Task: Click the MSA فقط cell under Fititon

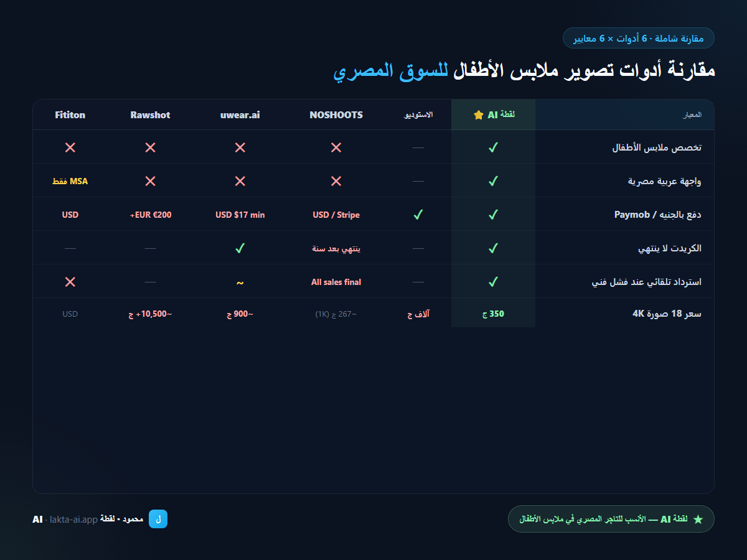Action: [70, 181]
